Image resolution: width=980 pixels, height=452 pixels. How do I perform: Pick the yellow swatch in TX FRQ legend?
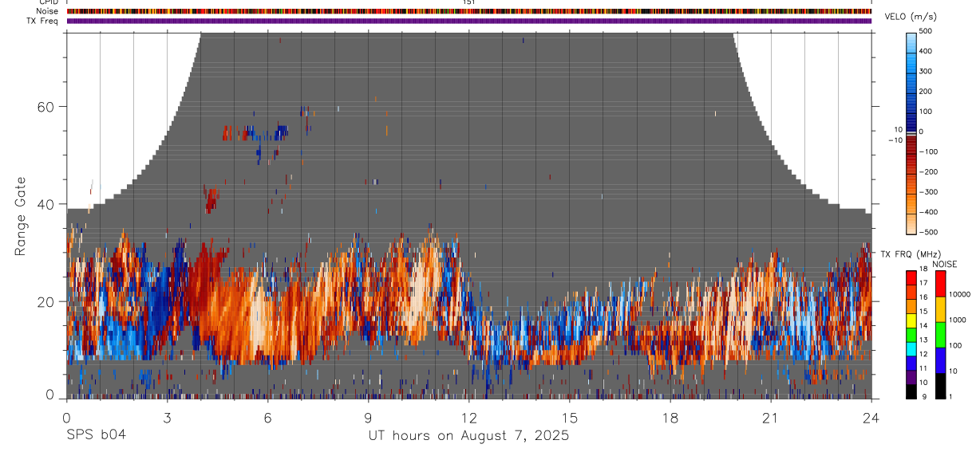(x=911, y=320)
